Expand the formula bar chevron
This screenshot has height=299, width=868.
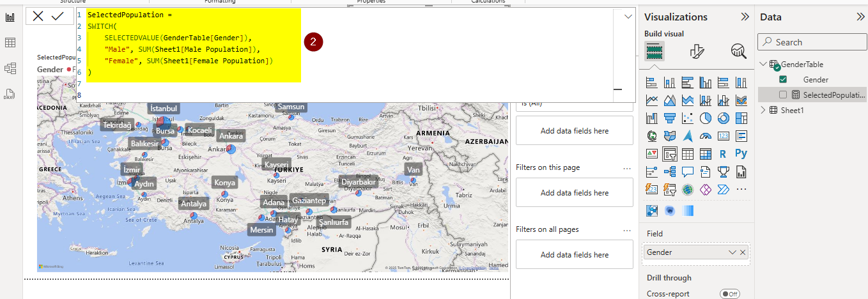point(628,17)
